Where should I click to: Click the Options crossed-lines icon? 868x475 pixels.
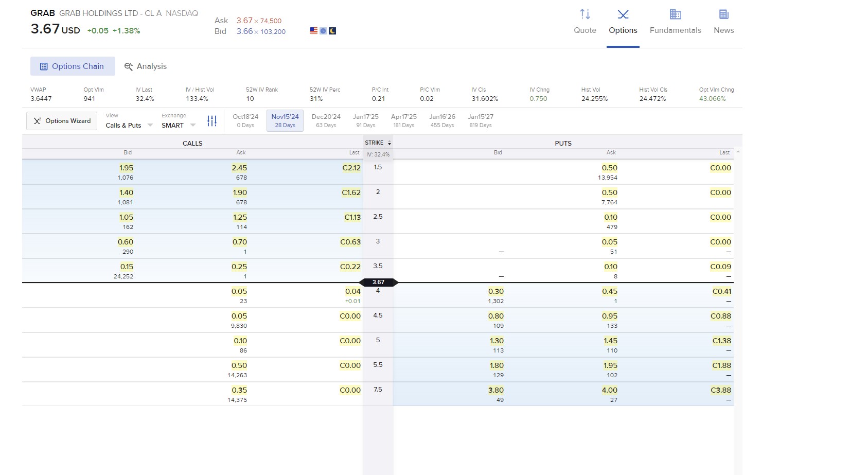[623, 14]
